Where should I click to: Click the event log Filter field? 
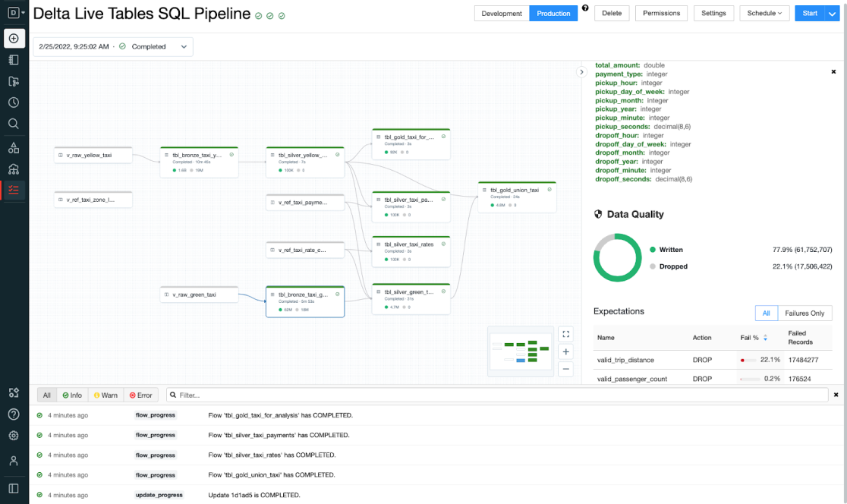tap(497, 395)
